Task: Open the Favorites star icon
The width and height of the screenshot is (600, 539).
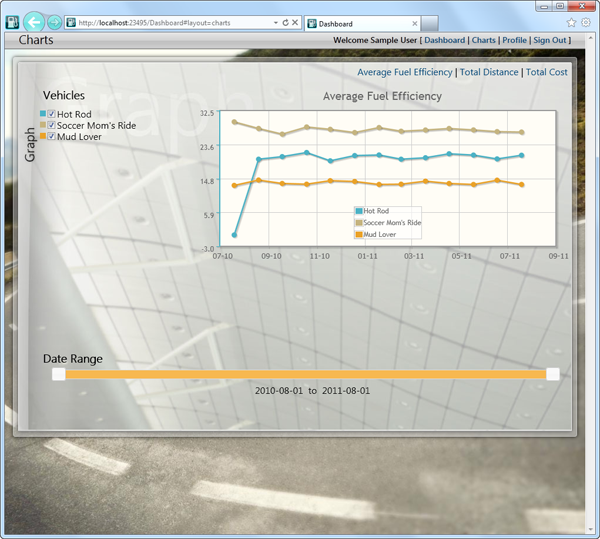Action: [x=571, y=22]
